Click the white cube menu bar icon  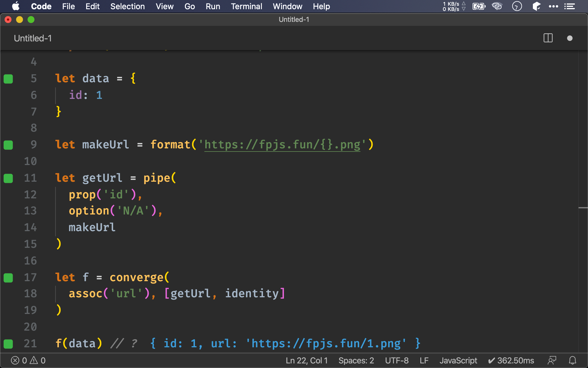click(x=536, y=6)
